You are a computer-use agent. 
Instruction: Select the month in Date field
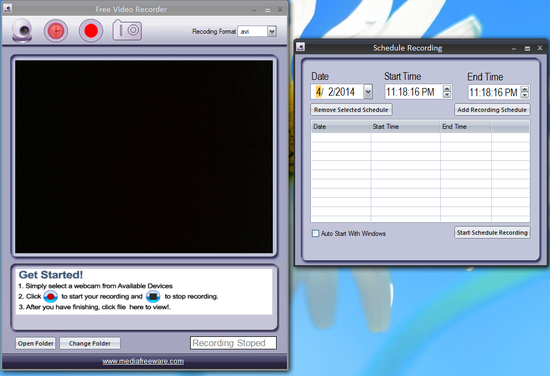pos(318,92)
